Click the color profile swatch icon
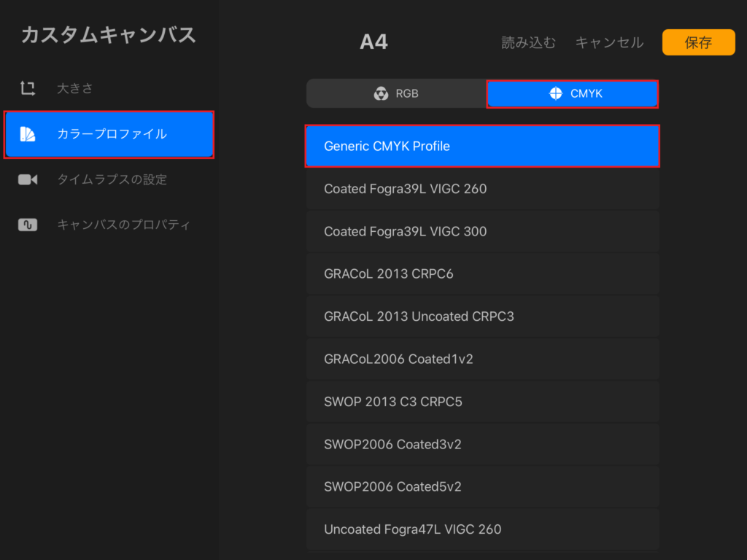Image resolution: width=747 pixels, height=560 pixels. point(28,134)
